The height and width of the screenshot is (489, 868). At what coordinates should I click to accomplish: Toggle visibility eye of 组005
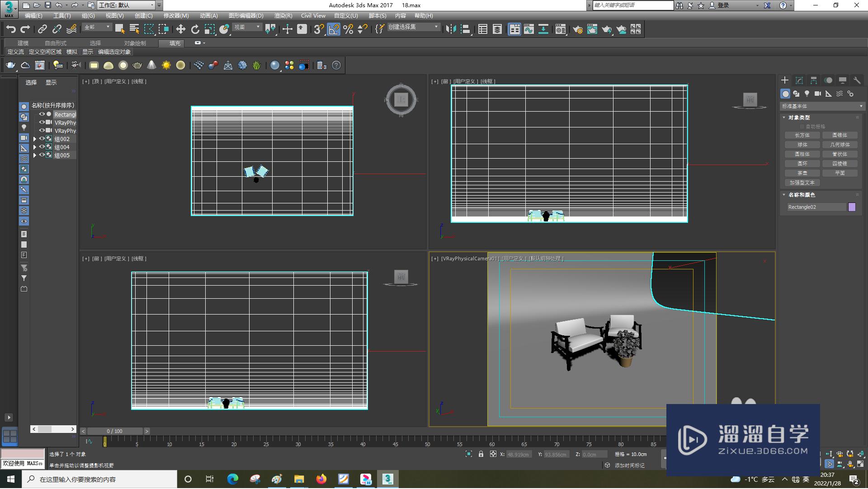pos(42,155)
